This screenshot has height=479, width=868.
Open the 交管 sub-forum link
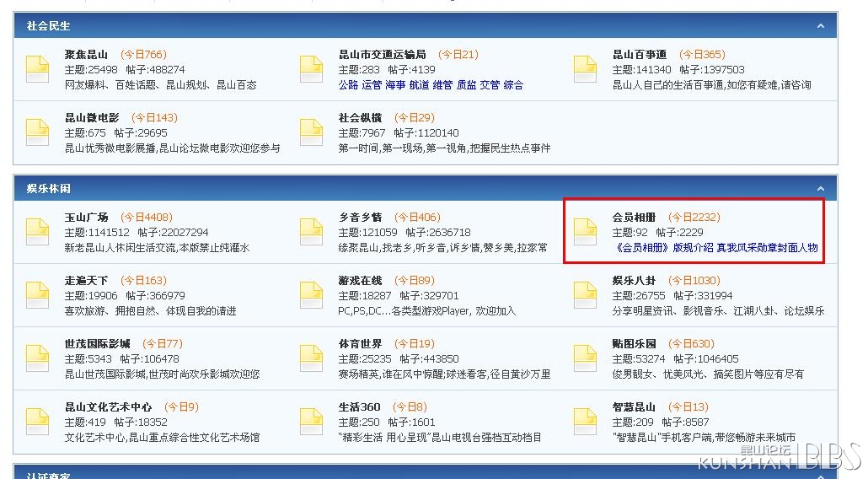[490, 84]
